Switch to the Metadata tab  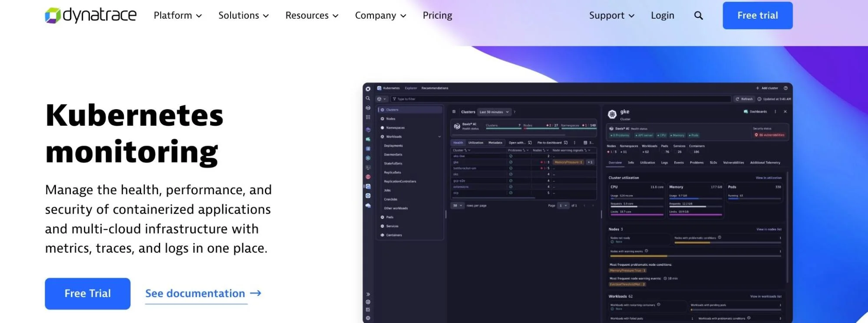point(495,143)
